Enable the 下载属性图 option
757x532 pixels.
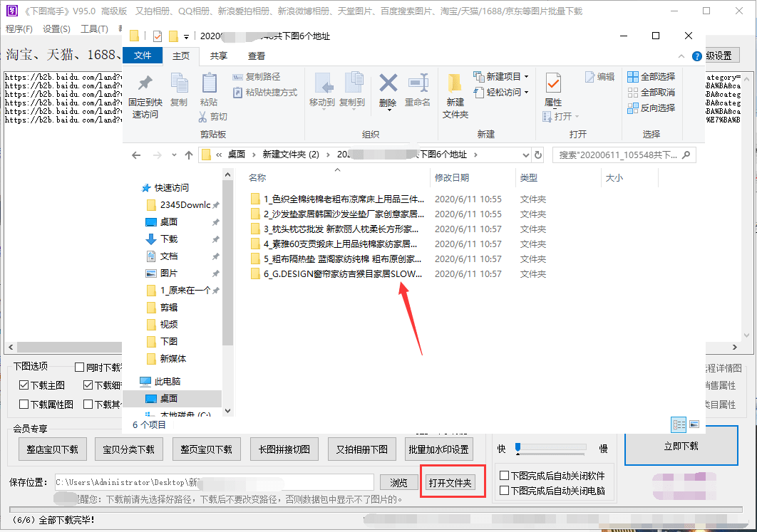(x=23, y=403)
